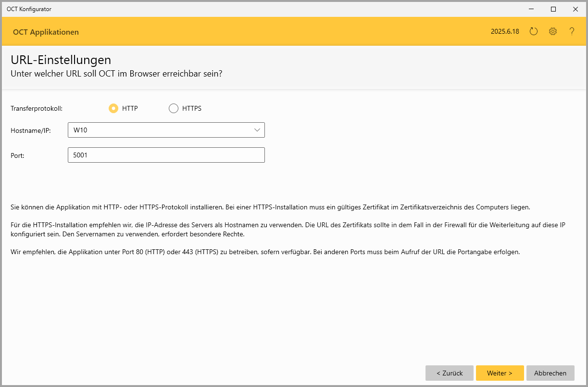
Task: Click the 'Hostname/IP:' label
Action: coord(31,130)
